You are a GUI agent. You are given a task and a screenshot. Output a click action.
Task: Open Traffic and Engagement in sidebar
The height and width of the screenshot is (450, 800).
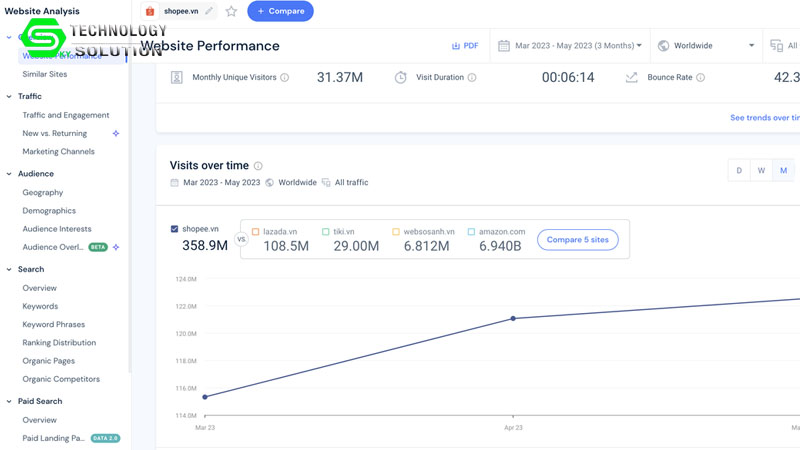[x=66, y=115]
